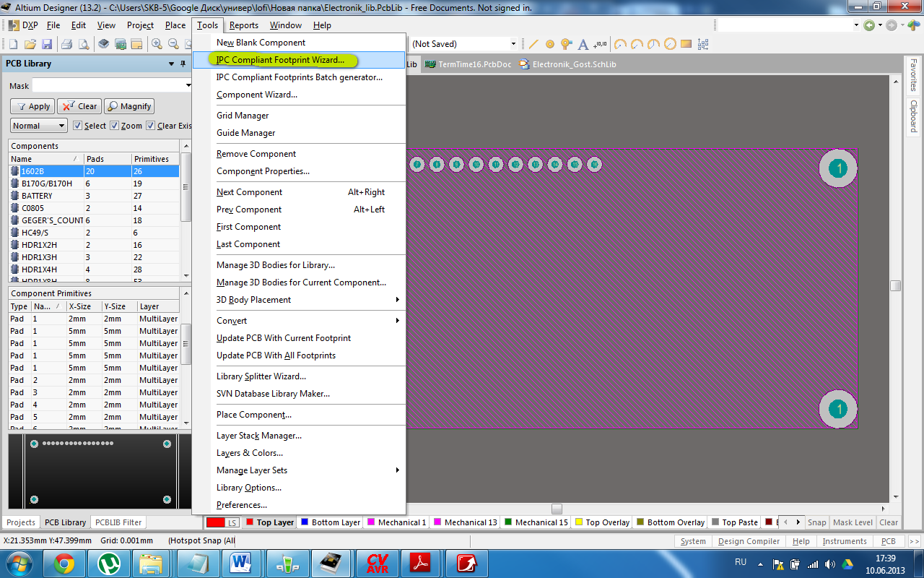Toggle the Select checkbox in PCB Library
The image size is (924, 578).
coord(78,126)
